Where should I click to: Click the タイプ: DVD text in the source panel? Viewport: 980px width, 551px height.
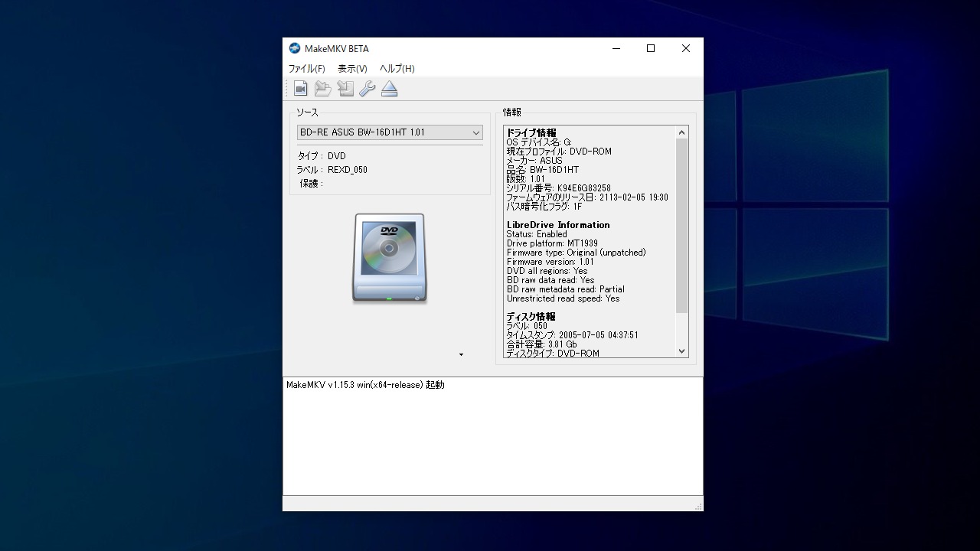[x=322, y=156]
